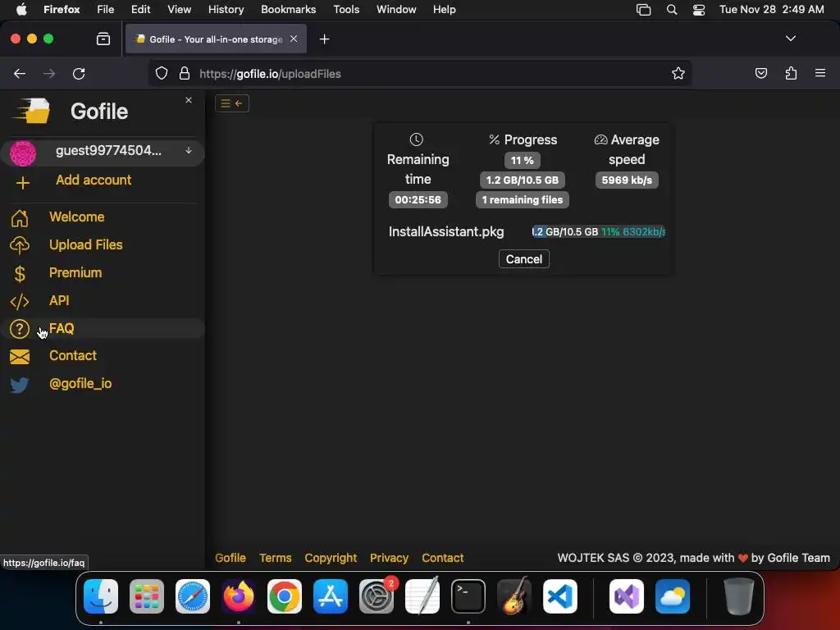This screenshot has height=630, width=840.
Task: Open the Edit menu
Action: pos(141,10)
